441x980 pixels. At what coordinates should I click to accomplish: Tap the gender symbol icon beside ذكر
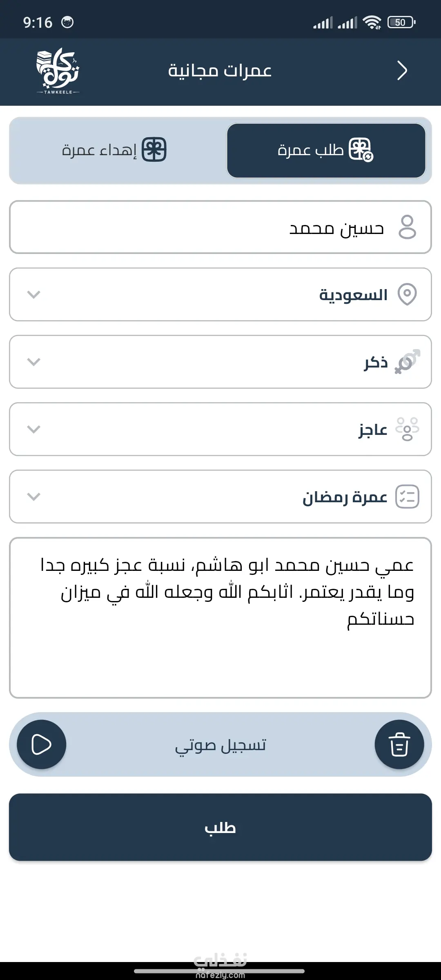click(407, 362)
